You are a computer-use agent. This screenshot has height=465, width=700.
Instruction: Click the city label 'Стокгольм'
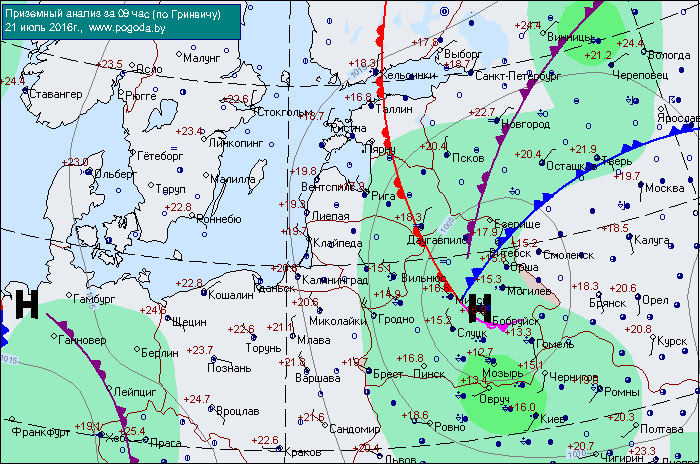pyautogui.click(x=285, y=112)
